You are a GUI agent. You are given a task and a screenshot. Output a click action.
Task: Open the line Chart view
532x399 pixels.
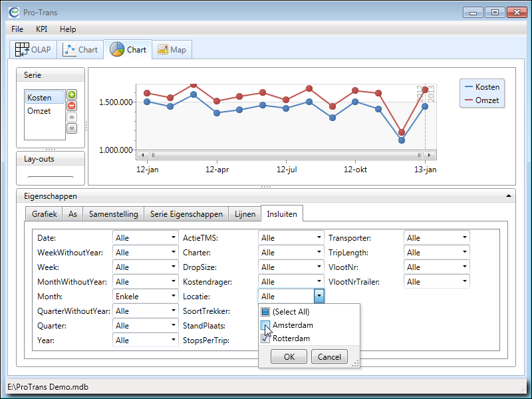(80, 50)
